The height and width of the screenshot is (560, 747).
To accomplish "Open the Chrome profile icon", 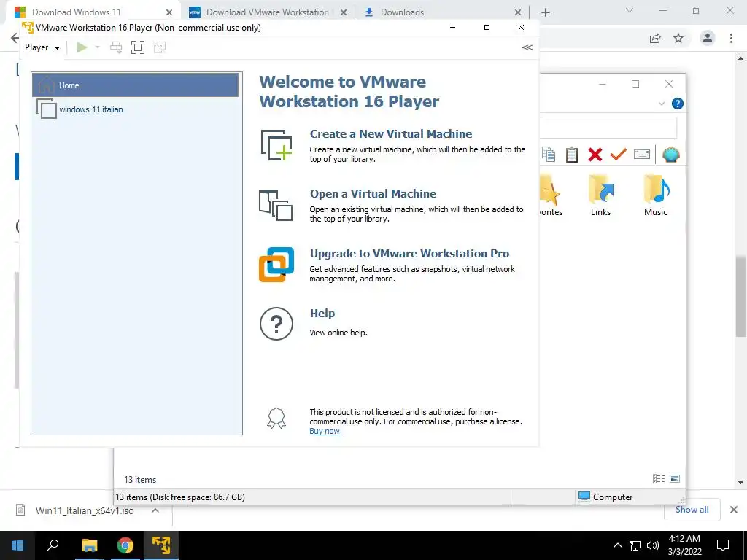I will click(708, 38).
